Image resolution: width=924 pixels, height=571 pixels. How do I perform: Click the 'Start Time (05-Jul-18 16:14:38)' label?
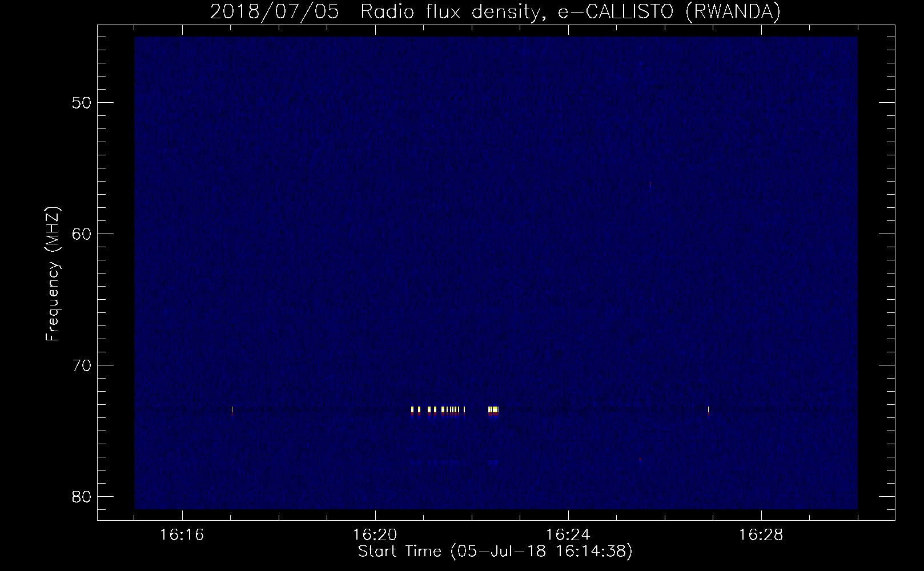(495, 552)
